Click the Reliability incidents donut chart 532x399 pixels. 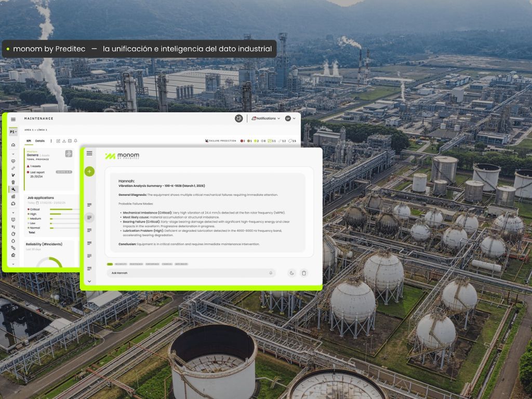(49, 262)
